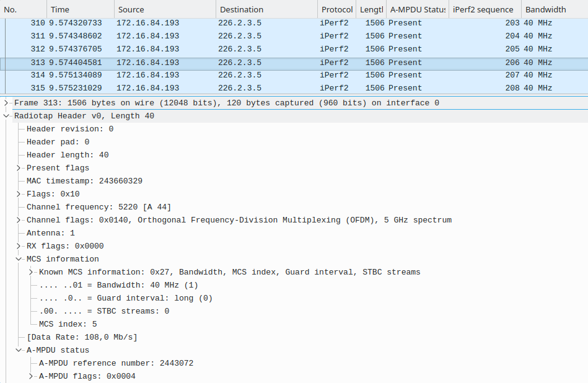Sort by the A-MPDU Status column header
This screenshot has height=383, width=588.
418,9
